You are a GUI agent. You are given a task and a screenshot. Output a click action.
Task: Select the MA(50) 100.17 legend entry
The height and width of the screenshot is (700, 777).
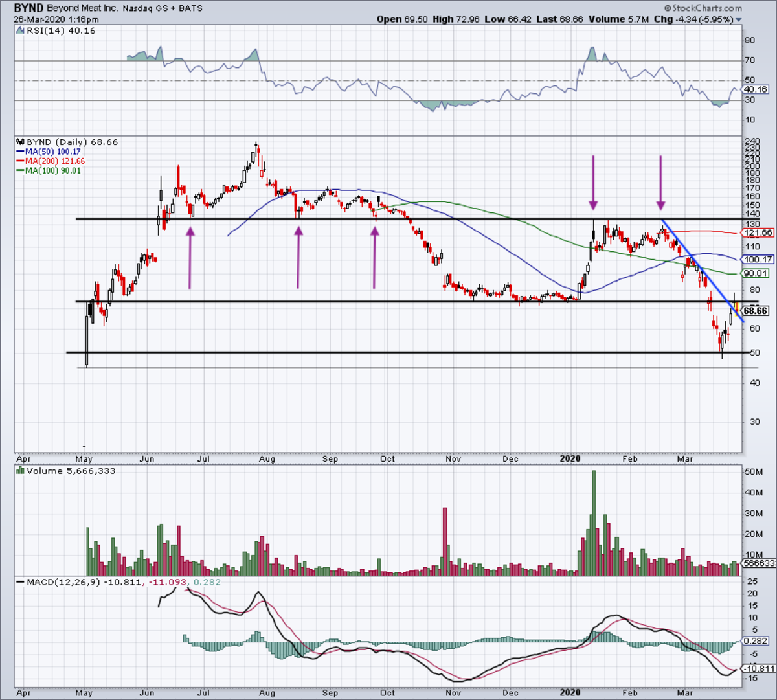(x=49, y=152)
